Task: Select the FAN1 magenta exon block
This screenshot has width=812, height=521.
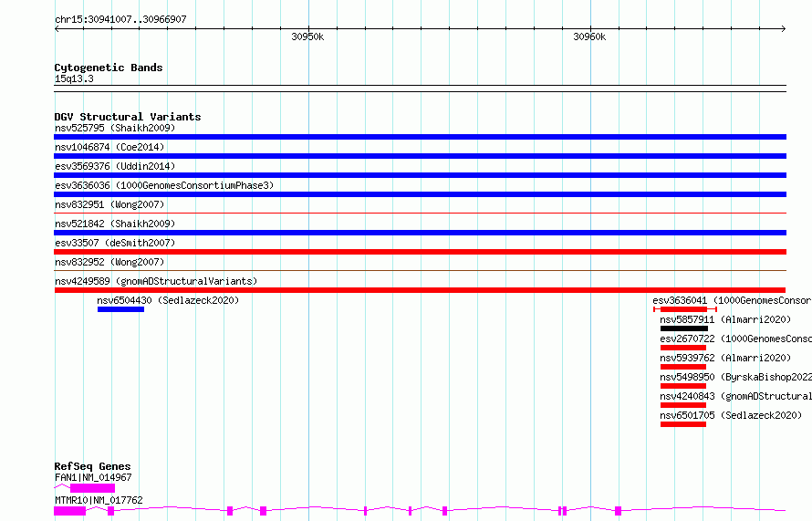Action: (93, 488)
